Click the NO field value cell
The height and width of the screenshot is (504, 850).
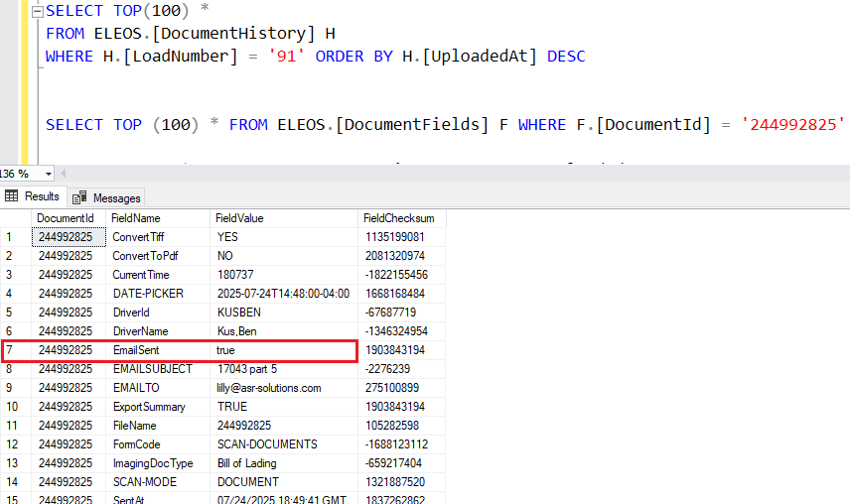(x=284, y=256)
